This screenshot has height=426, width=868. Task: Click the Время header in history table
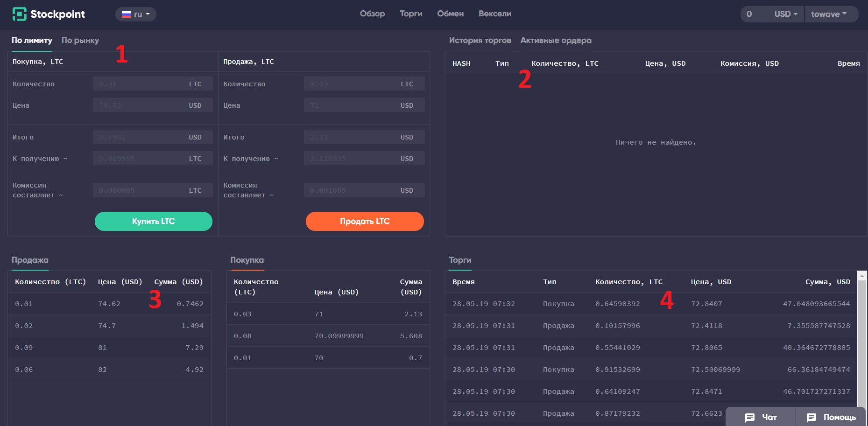coord(848,63)
